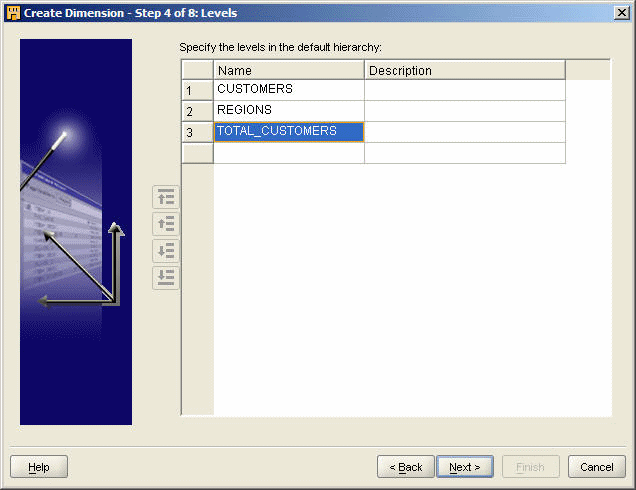Click the move level down icon

166,251
